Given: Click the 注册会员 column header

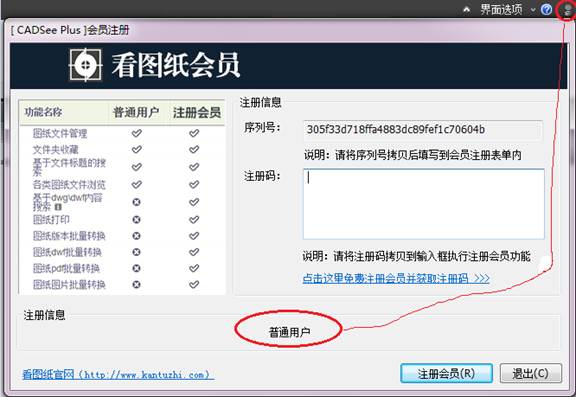Looking at the screenshot, I should click(197, 112).
